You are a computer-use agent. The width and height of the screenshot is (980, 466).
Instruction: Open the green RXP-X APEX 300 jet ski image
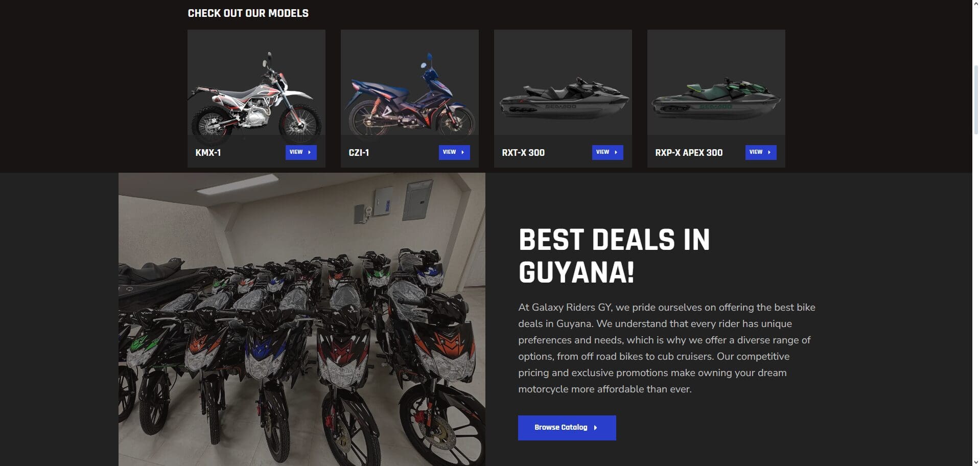coord(716,83)
